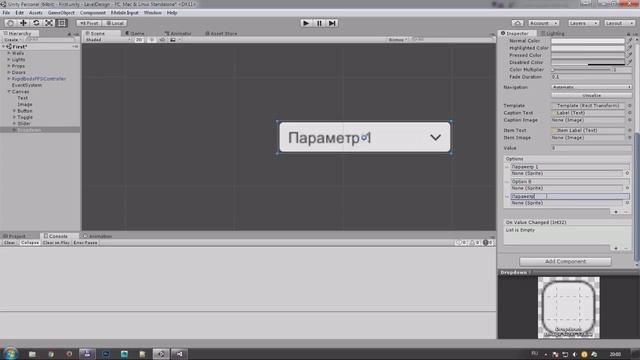Pick Highlighted Color with eyedropper

pos(629,48)
